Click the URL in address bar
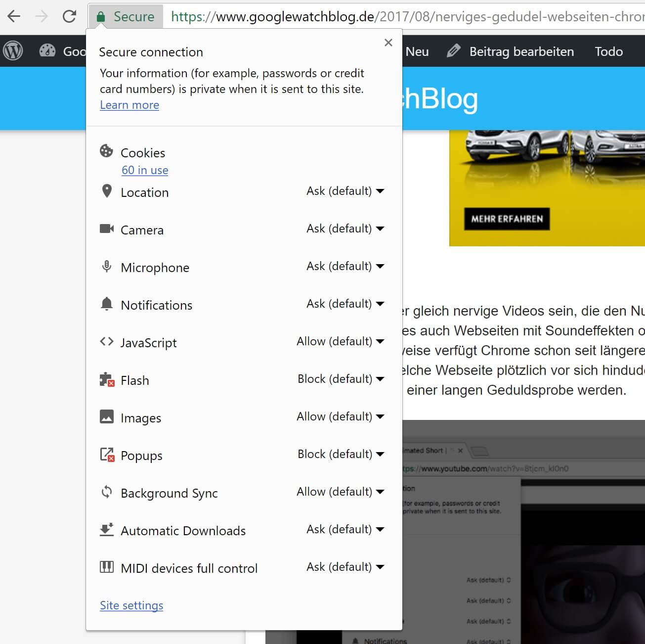The width and height of the screenshot is (645, 644). click(x=405, y=17)
